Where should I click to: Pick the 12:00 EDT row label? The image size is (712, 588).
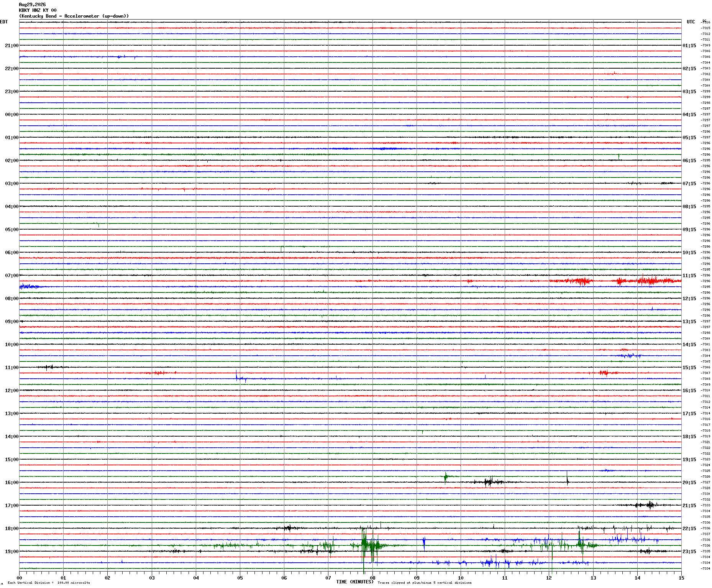(11, 391)
